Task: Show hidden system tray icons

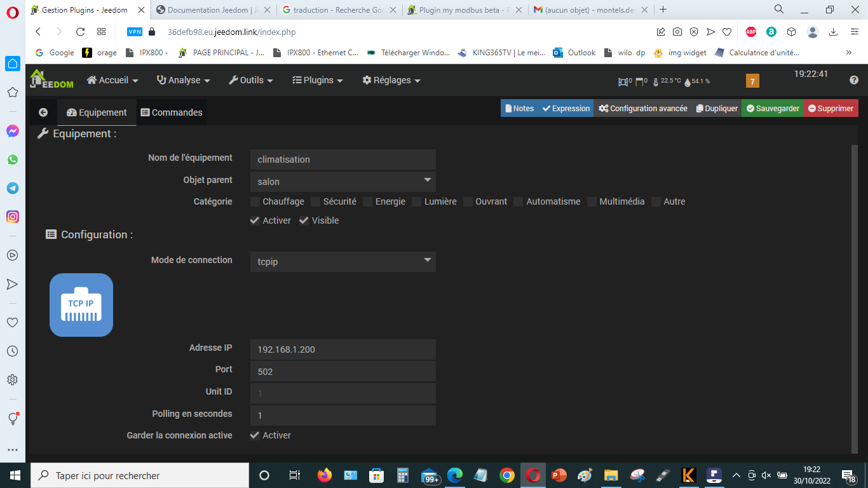Action: tap(736, 475)
